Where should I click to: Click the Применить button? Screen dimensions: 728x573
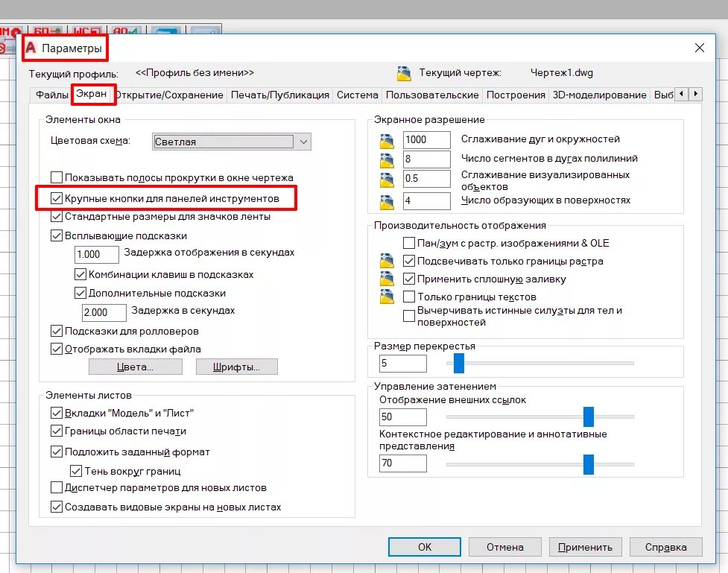pos(585,547)
